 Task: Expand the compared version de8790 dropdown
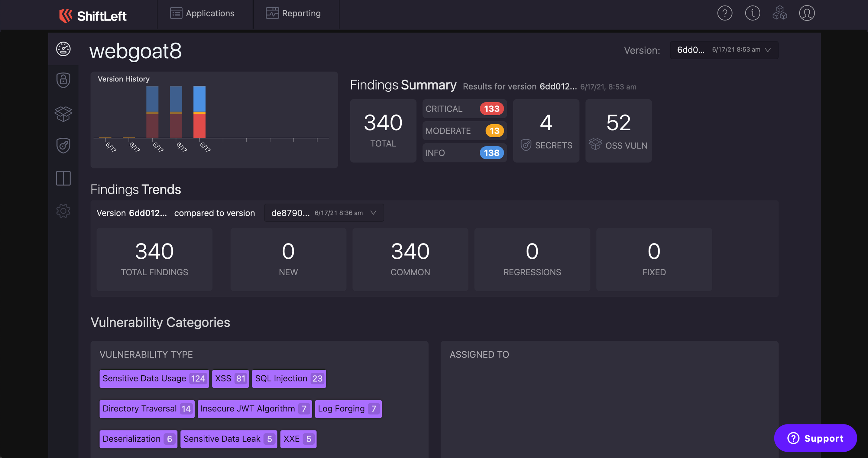323,213
